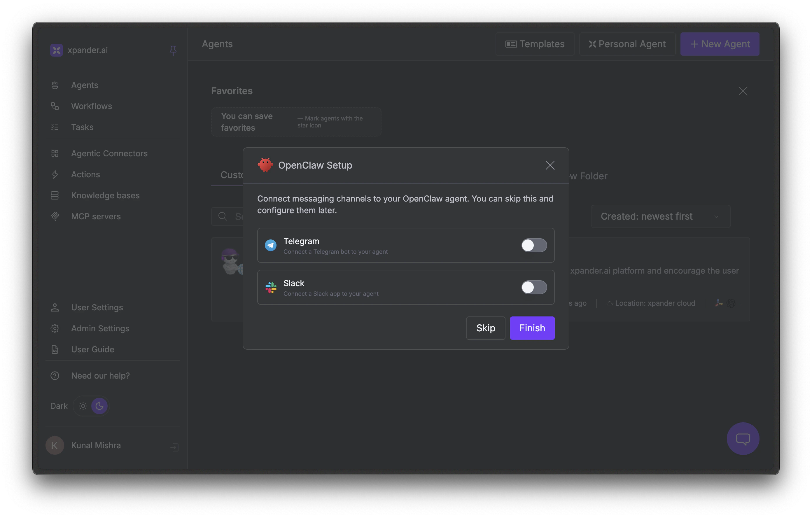Open MCP servers from the sidebar

96,216
